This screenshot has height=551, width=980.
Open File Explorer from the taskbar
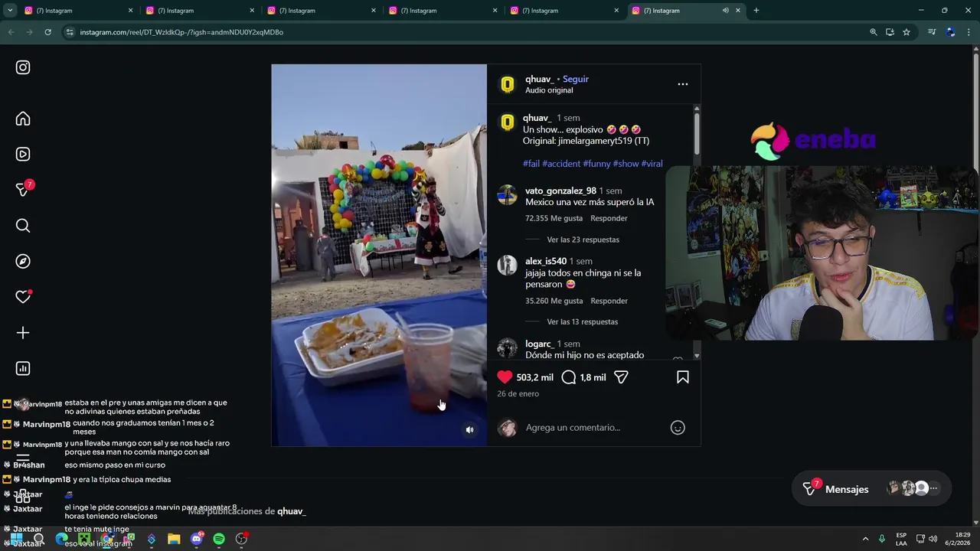(174, 539)
